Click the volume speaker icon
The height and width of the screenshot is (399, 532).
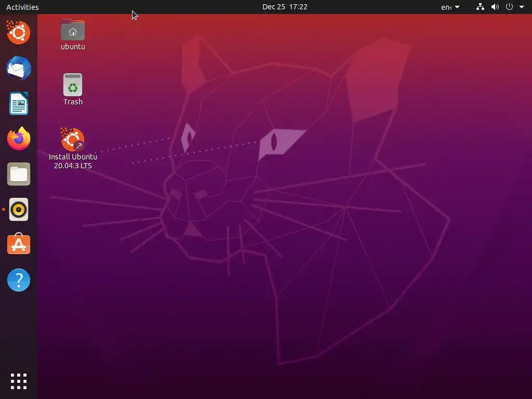coord(495,7)
